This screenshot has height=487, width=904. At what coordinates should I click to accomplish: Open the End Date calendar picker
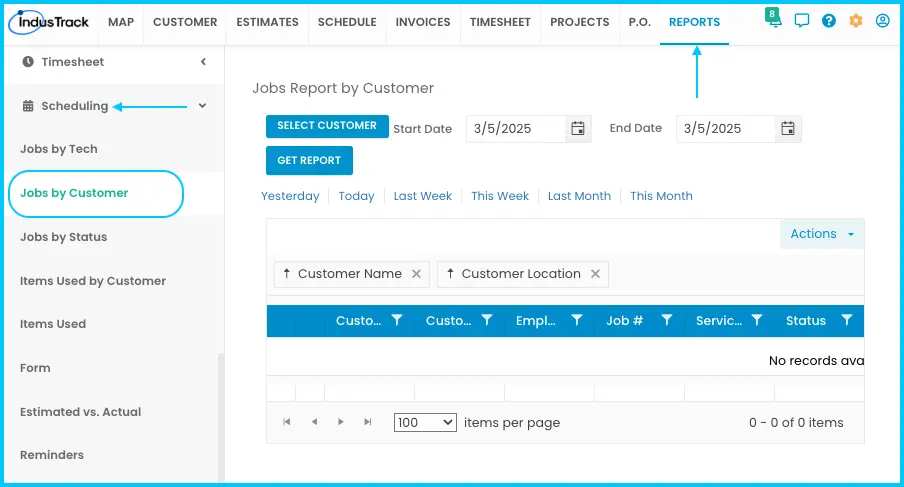pyautogui.click(x=788, y=129)
